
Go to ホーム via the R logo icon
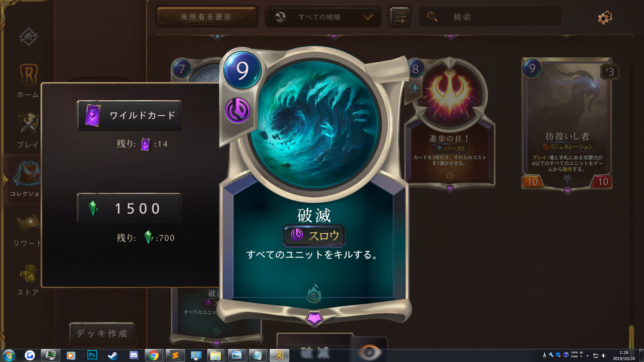click(x=29, y=74)
